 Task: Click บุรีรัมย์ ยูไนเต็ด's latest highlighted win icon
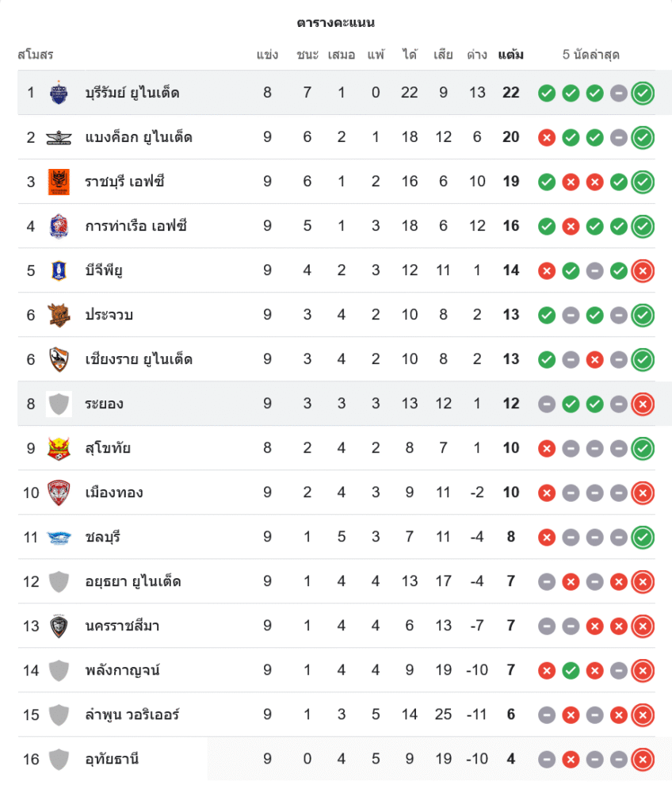(643, 93)
